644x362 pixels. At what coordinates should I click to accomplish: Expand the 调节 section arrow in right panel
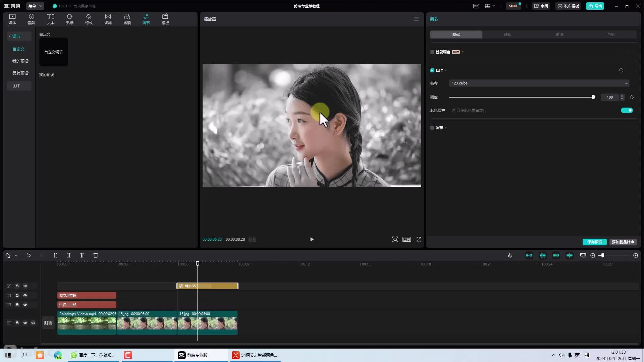pyautogui.click(x=446, y=128)
